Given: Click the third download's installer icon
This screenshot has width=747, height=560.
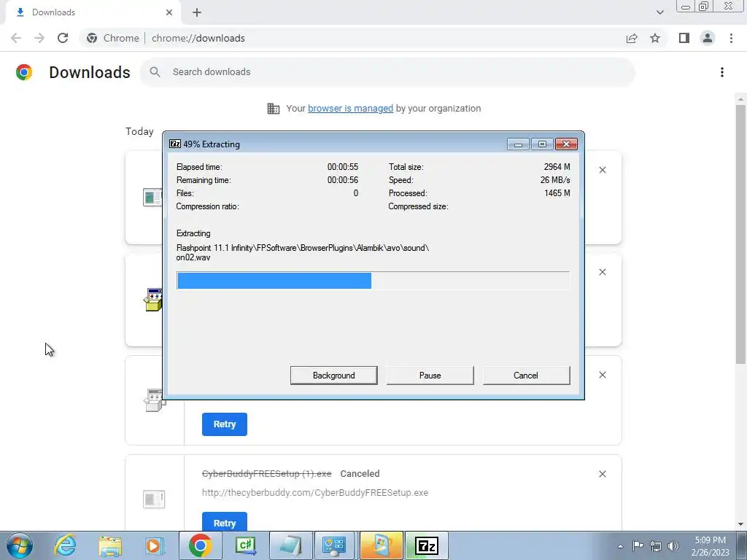Looking at the screenshot, I should coord(154,400).
